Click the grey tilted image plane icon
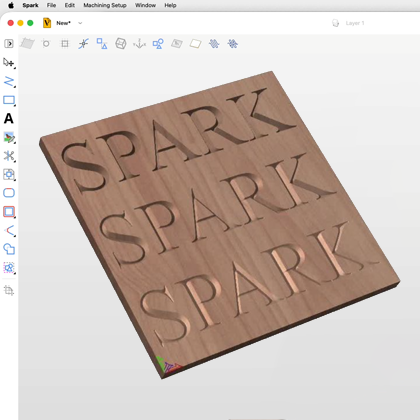Viewport: 420px width, 420px height. [x=177, y=44]
